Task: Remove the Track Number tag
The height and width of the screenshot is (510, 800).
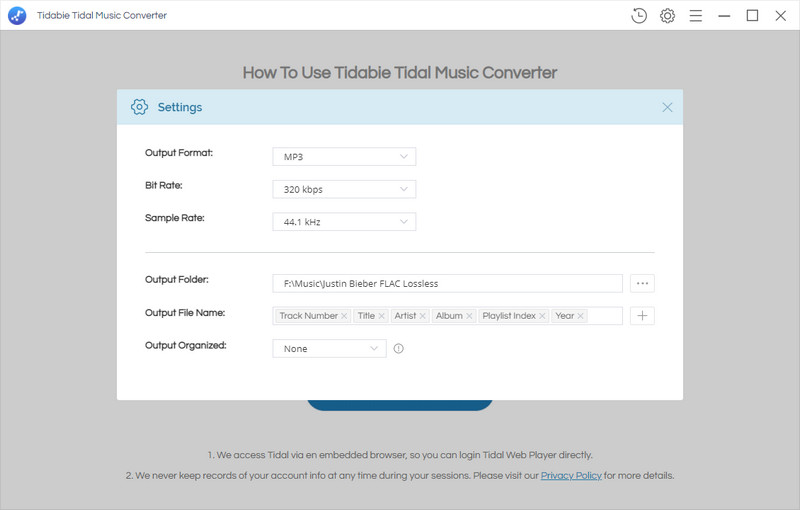Action: [x=344, y=316]
